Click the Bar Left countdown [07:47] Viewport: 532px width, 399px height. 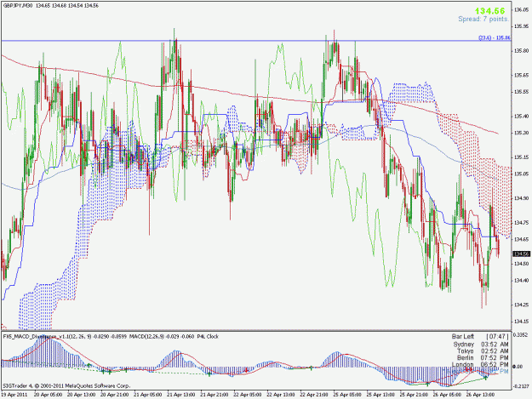[x=480, y=337]
